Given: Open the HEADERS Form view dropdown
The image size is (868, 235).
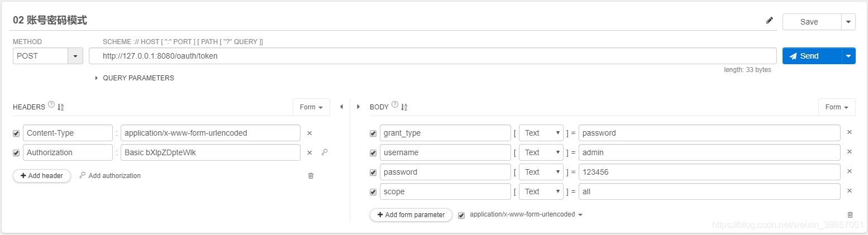Looking at the screenshot, I should click(311, 107).
